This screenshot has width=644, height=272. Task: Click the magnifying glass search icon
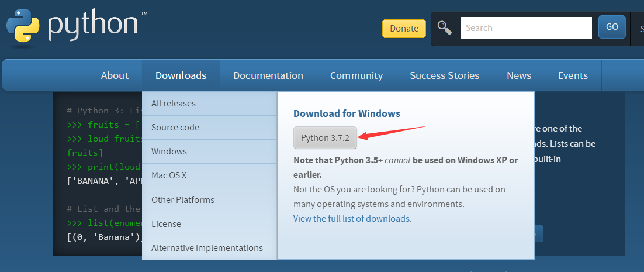point(445,27)
